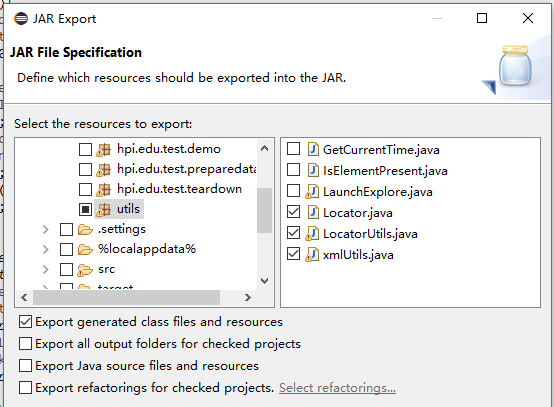Click the src folder icon
Screen dimensions: 554x407
[85, 270]
